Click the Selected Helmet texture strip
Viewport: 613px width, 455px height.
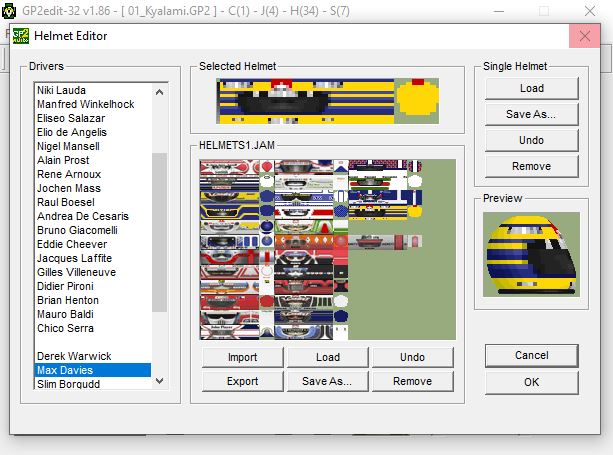[327, 100]
